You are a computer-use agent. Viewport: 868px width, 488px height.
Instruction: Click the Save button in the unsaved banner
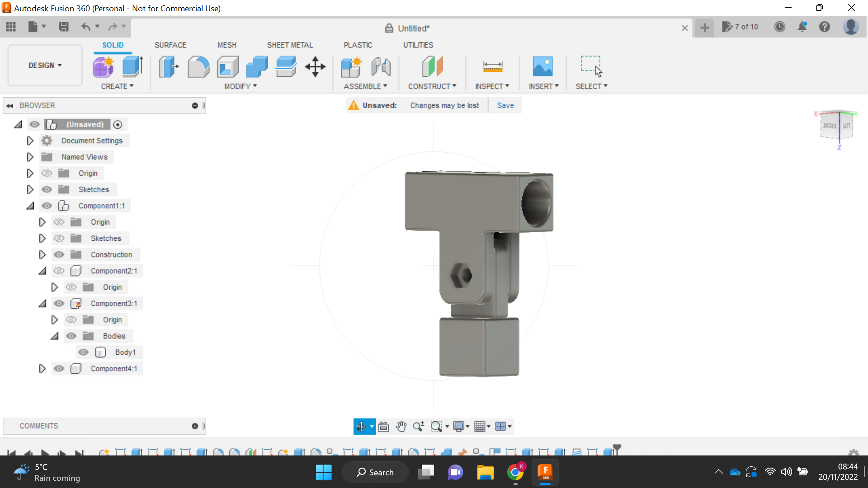(x=505, y=105)
